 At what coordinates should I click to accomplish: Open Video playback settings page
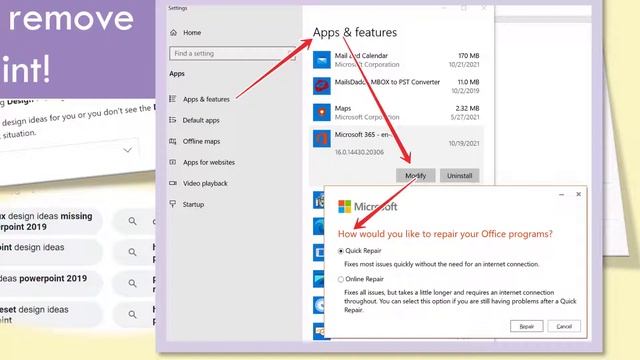click(205, 184)
